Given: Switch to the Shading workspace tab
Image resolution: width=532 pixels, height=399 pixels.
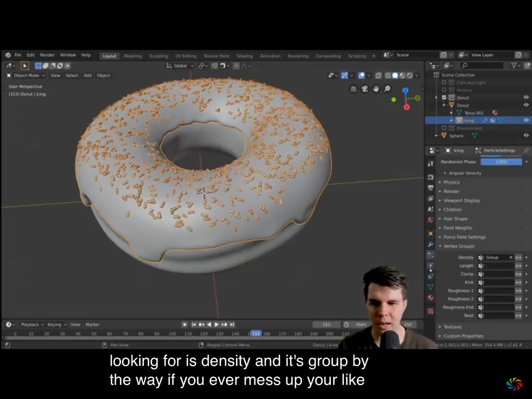Looking at the screenshot, I should 245,56.
